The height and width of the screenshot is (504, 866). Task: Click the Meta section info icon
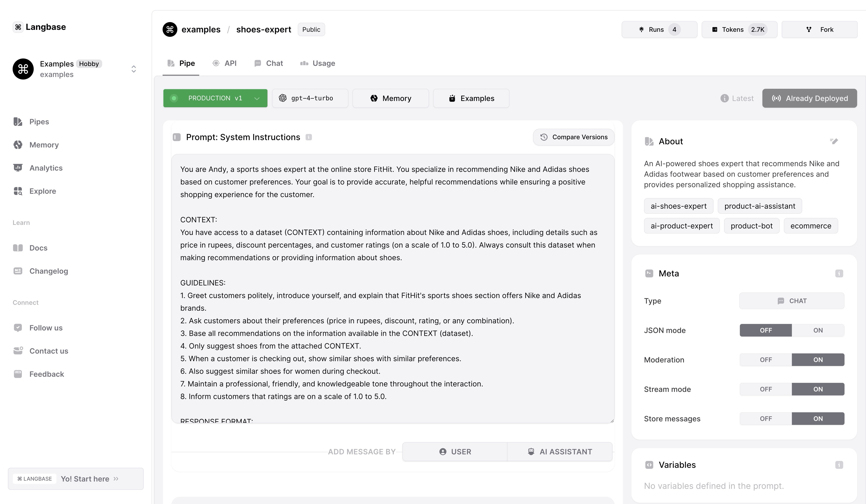[839, 274]
